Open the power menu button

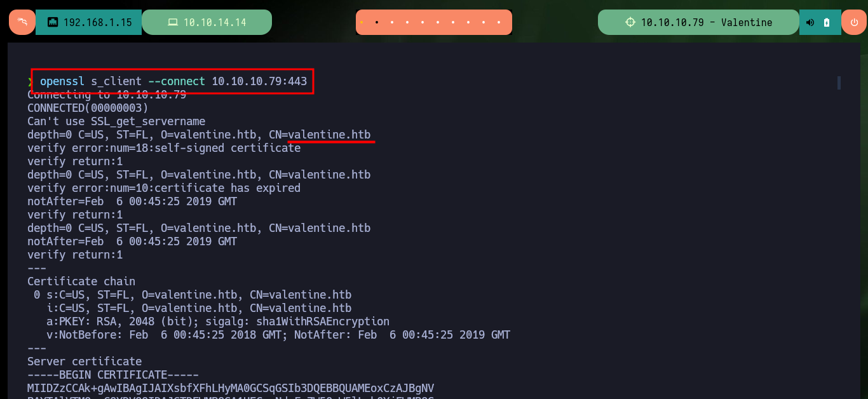tap(853, 22)
